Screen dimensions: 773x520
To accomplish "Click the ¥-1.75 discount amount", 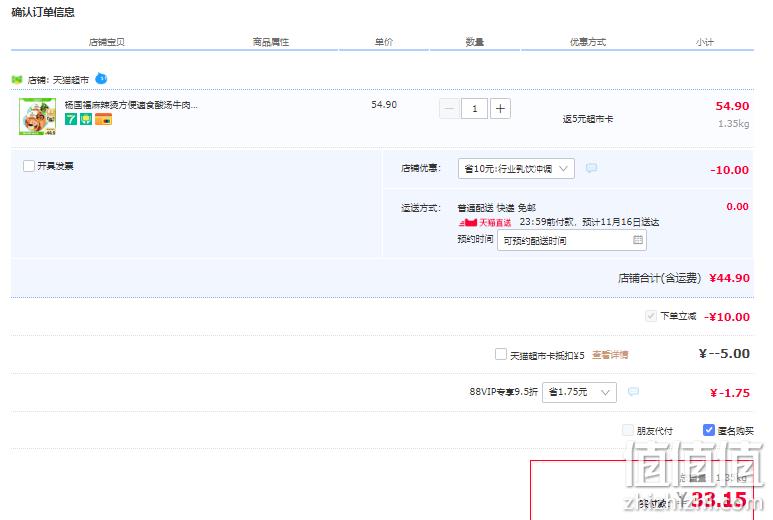I will click(x=730, y=393).
